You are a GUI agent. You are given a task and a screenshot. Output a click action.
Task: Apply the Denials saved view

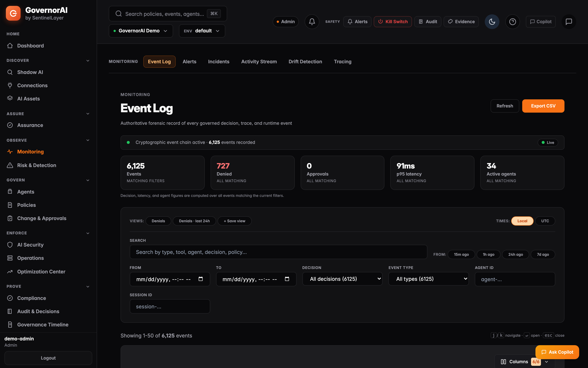[158, 221]
